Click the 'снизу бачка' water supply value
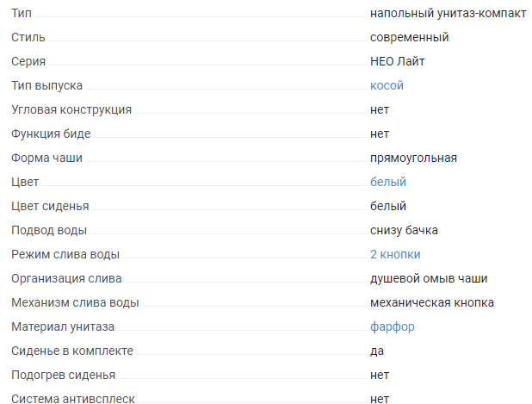 (x=404, y=230)
